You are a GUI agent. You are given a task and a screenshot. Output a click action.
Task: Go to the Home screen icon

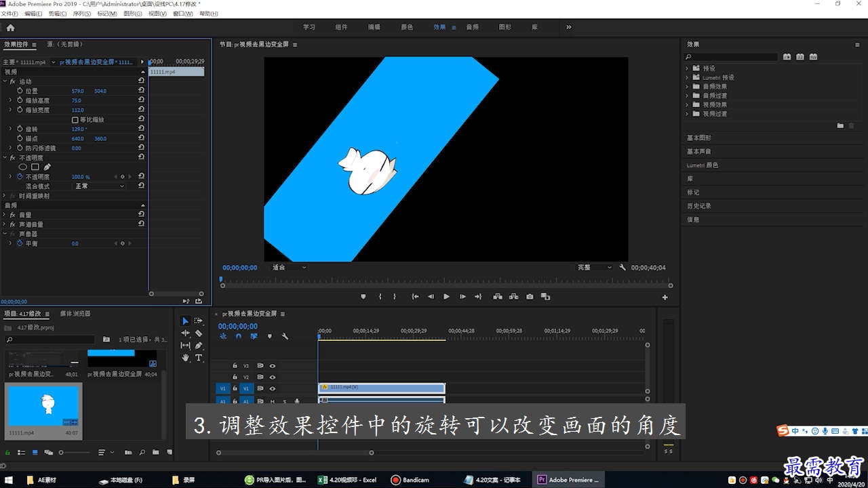[x=10, y=28]
